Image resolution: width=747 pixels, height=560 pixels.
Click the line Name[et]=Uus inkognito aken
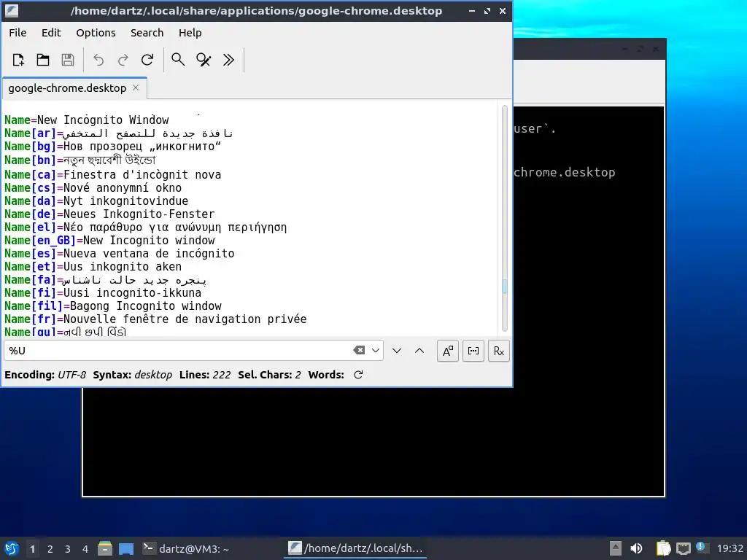93,267
